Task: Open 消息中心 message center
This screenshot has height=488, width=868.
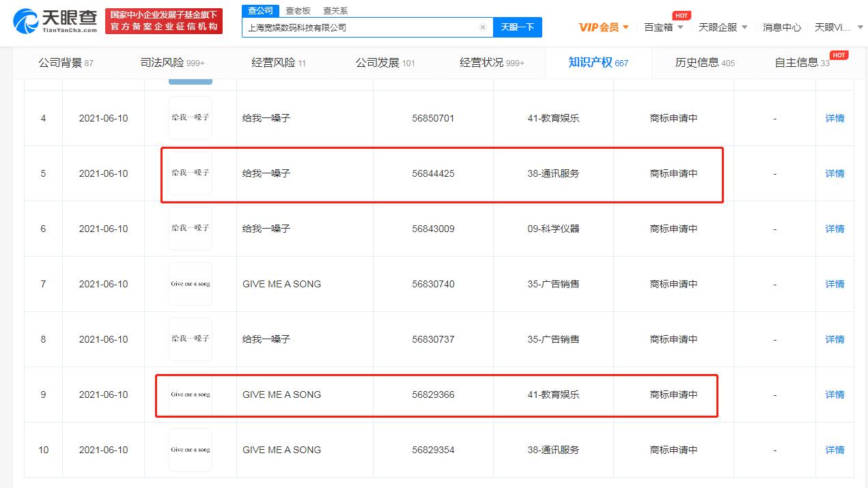Action: tap(781, 27)
